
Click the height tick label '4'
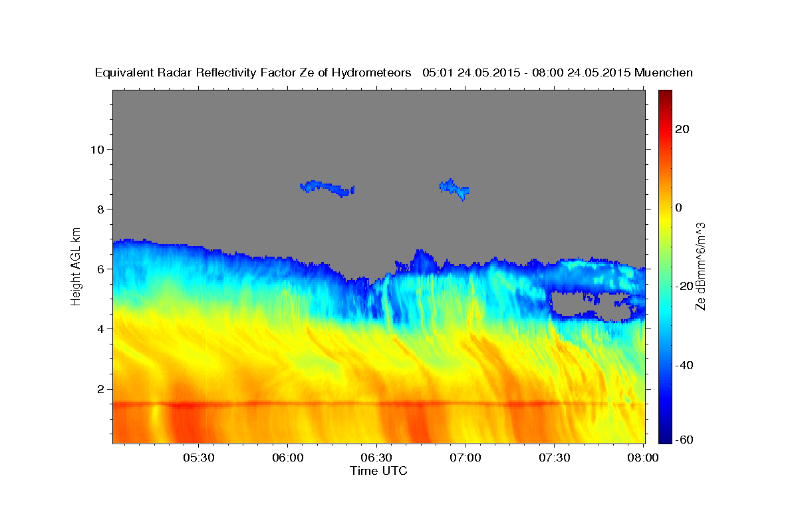100,329
